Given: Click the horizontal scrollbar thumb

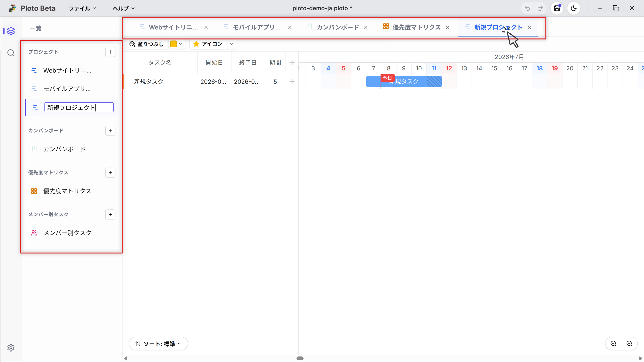Looking at the screenshot, I should [300, 358].
